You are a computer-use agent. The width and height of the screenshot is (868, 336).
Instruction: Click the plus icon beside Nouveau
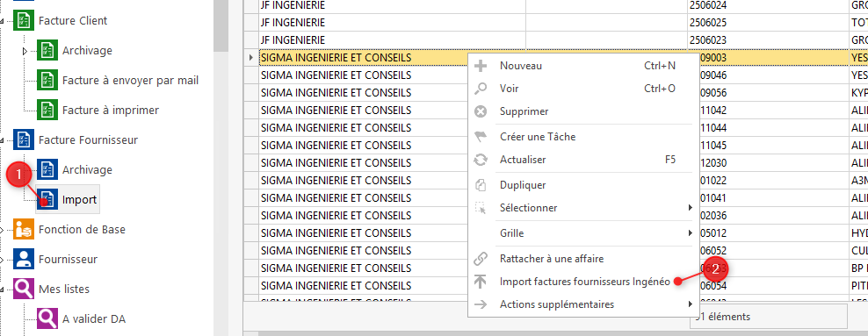(481, 66)
